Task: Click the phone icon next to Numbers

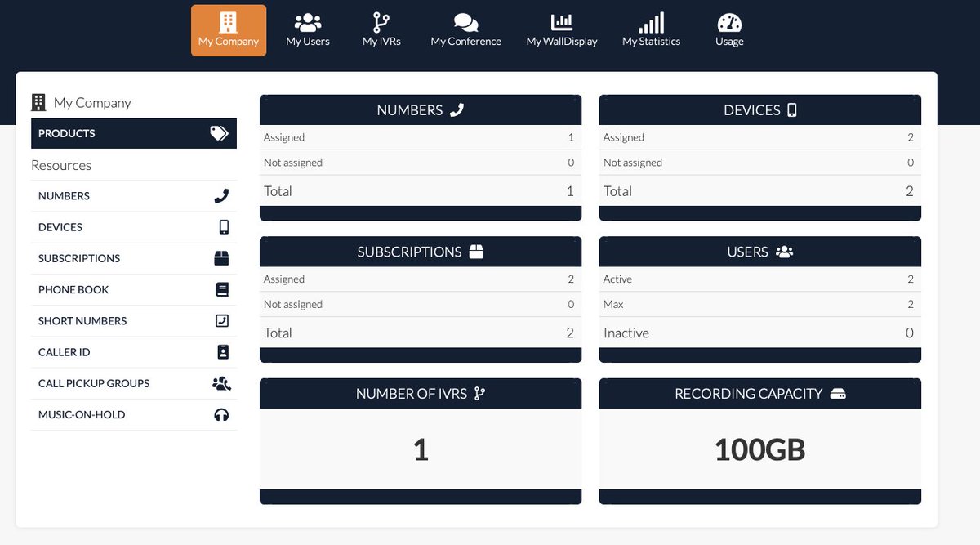Action: click(221, 195)
